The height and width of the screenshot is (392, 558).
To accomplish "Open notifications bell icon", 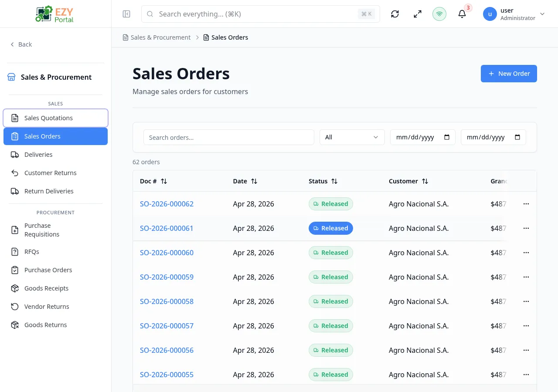I will (462, 14).
